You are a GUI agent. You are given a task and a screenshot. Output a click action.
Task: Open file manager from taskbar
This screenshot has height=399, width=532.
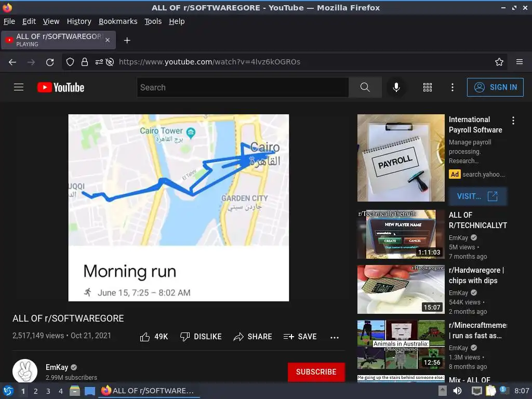click(x=75, y=391)
